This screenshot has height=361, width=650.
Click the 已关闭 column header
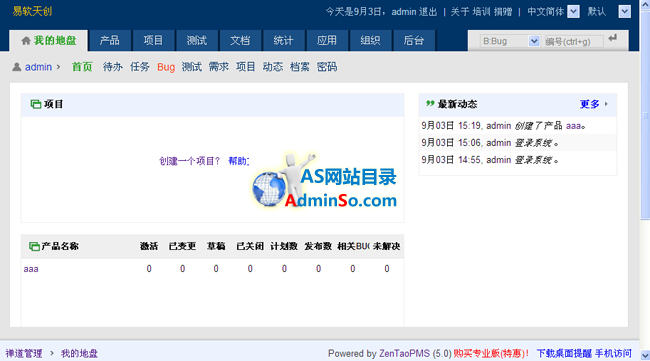(250, 246)
